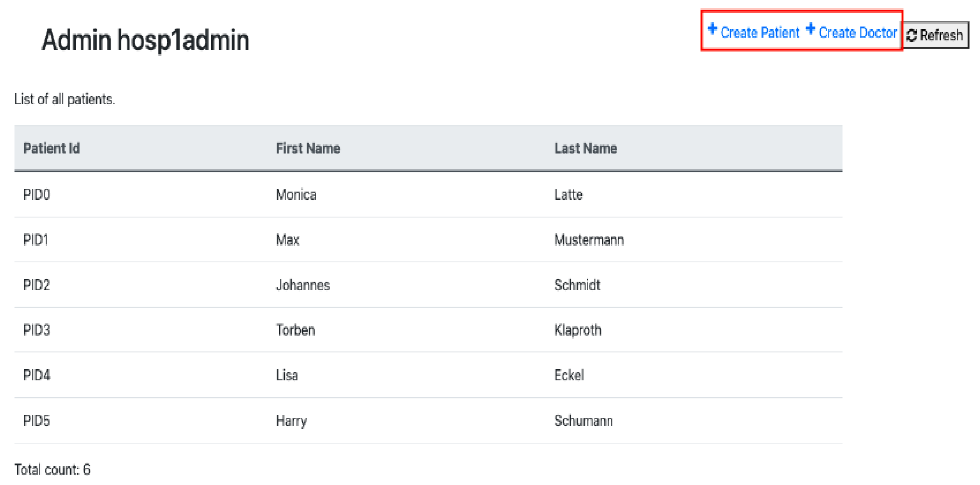
Task: Open the Create Patient link
Action: click(x=760, y=33)
